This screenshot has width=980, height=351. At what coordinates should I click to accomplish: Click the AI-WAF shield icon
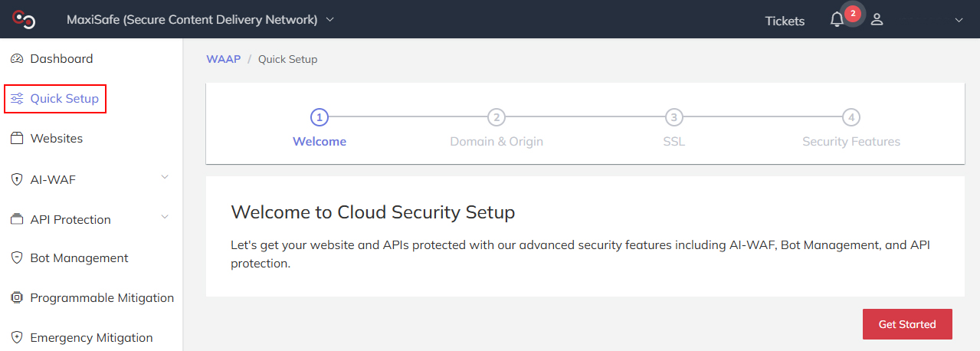click(x=17, y=179)
